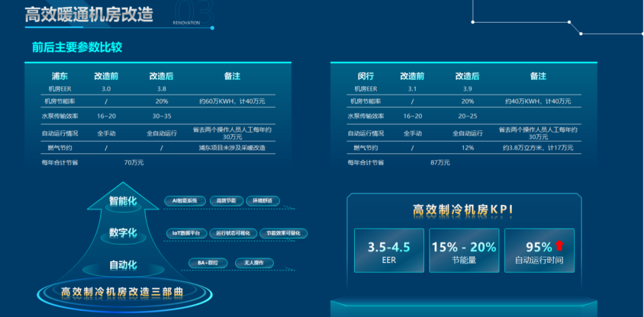Click the 87万元 annual saving total
The image size is (644, 317).
[440, 163]
